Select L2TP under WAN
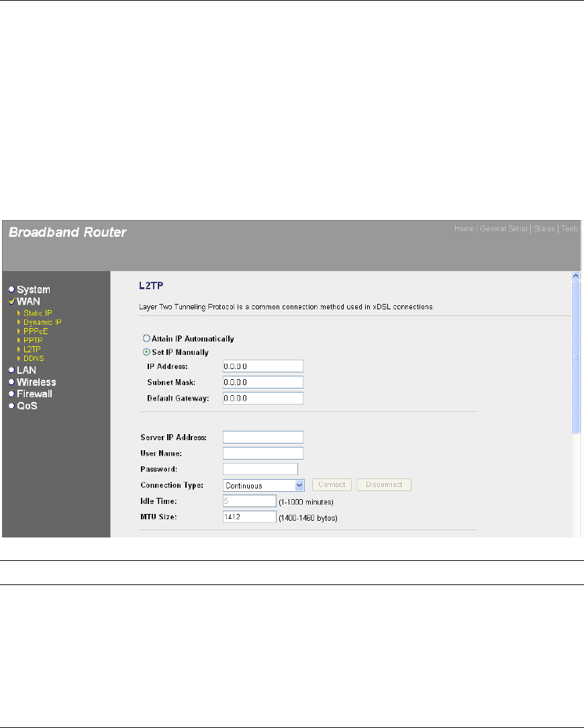 click(32, 349)
